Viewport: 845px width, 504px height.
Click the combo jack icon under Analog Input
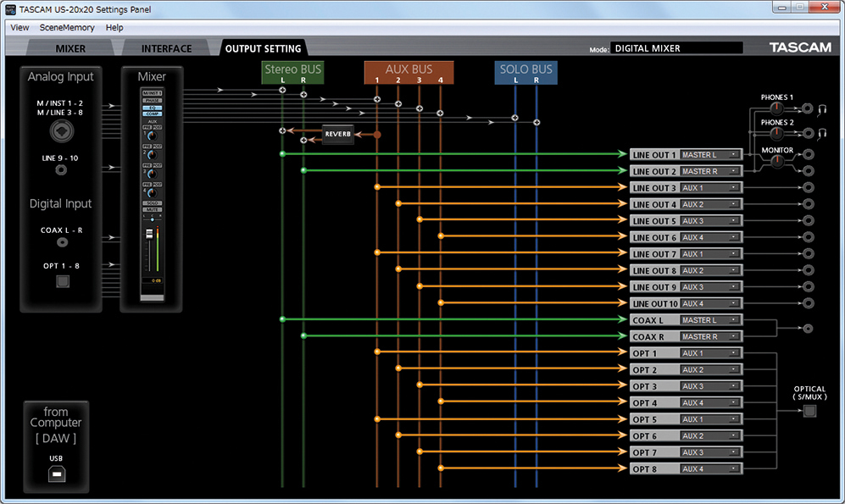pyautogui.click(x=61, y=131)
